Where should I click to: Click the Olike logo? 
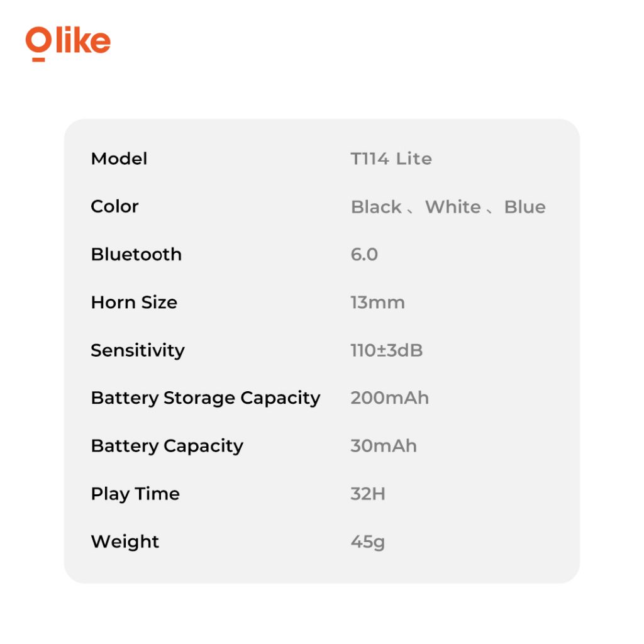pos(68,43)
